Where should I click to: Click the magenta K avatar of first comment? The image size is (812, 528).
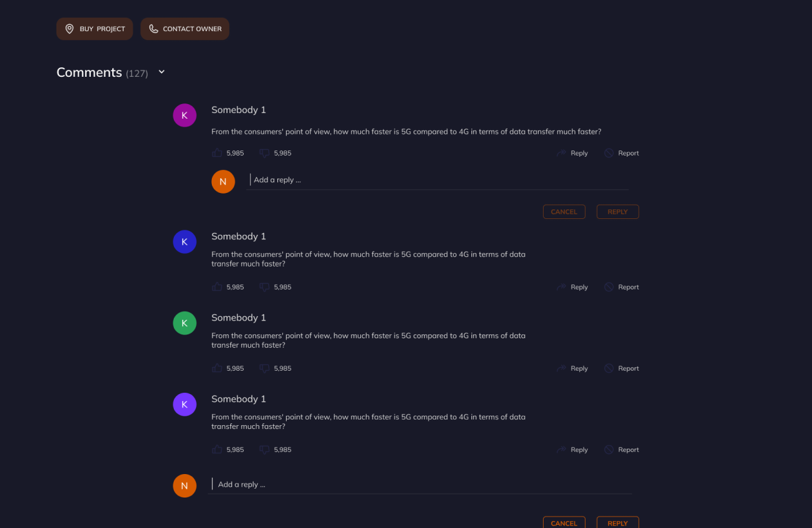click(185, 115)
